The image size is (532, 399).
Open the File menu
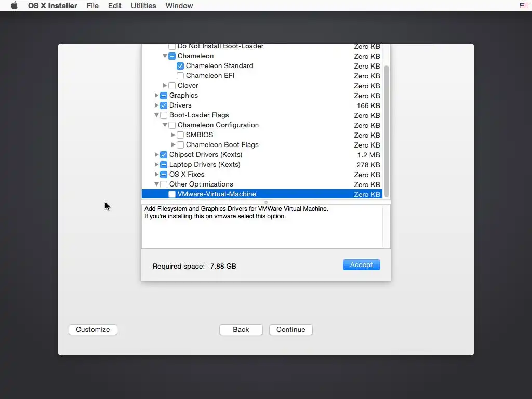point(92,6)
